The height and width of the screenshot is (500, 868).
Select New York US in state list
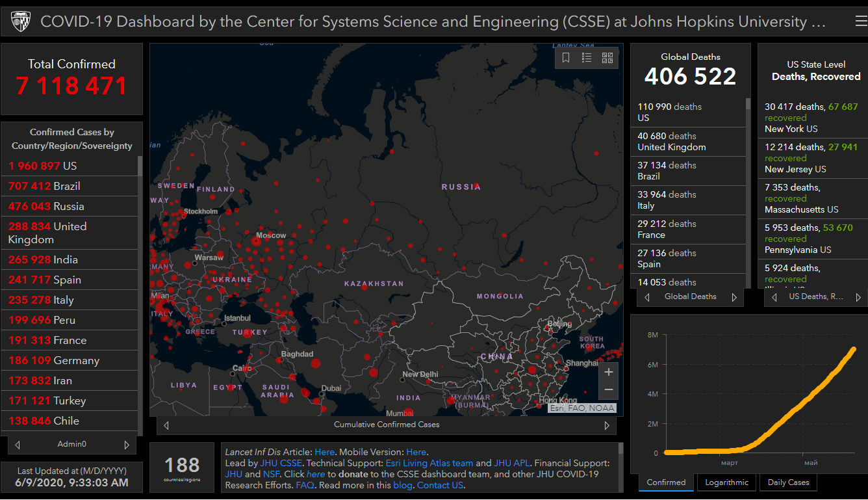791,129
